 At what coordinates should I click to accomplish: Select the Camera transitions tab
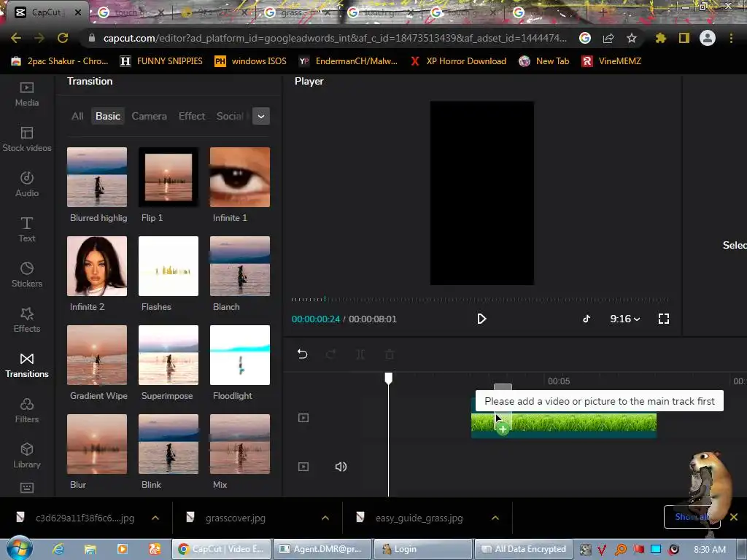(x=149, y=116)
